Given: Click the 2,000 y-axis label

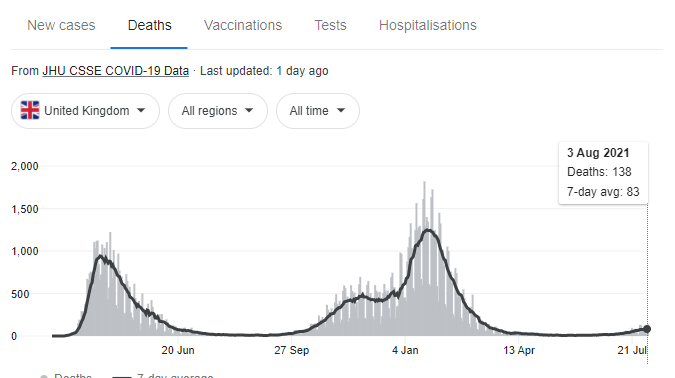Looking at the screenshot, I should 25,166.
